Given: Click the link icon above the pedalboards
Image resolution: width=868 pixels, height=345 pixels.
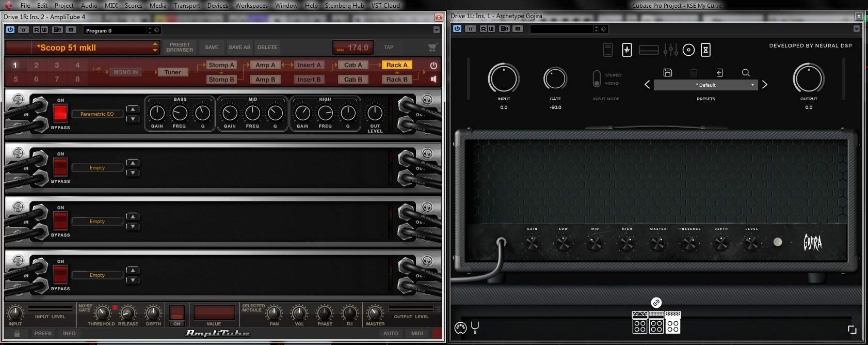Looking at the screenshot, I should [656, 302].
